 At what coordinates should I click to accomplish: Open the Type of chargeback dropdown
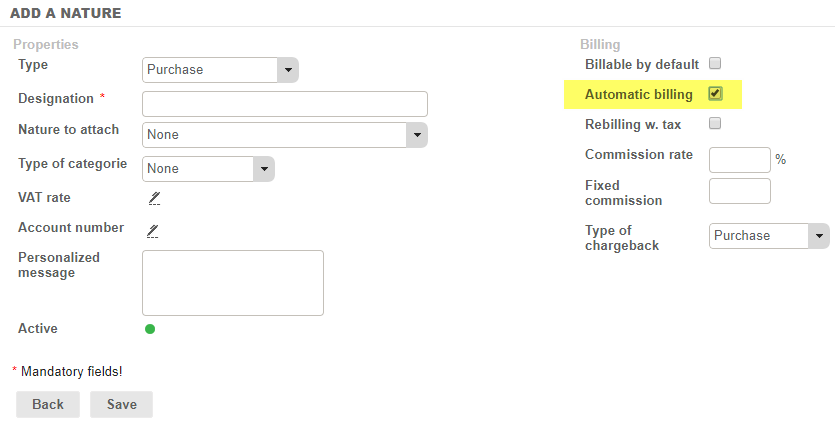click(769, 236)
